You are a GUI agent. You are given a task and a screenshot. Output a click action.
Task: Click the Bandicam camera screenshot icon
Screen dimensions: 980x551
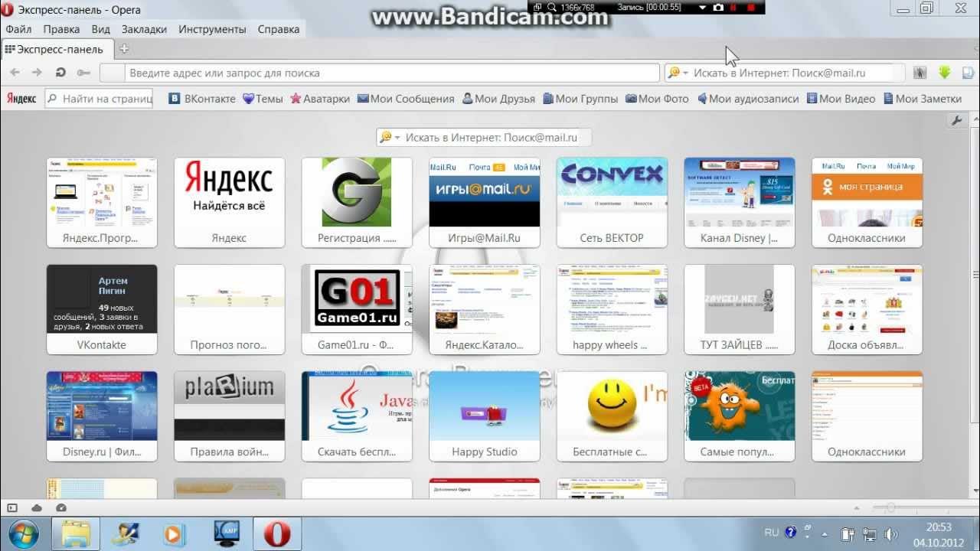[x=718, y=7]
